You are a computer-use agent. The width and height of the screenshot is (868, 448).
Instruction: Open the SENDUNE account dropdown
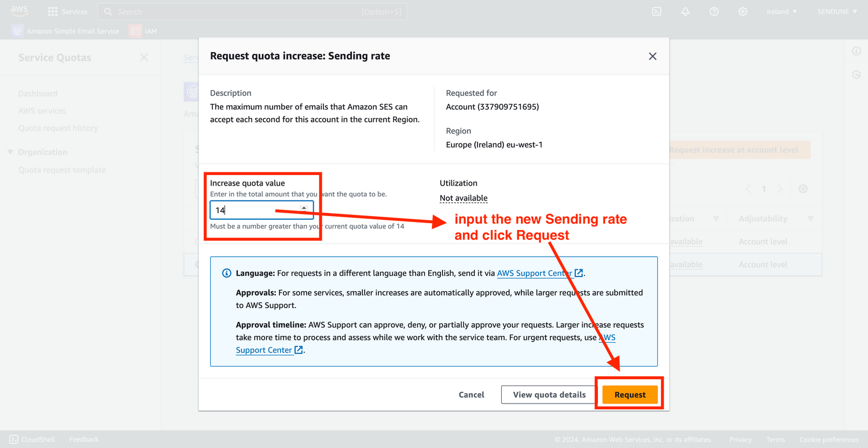837,12
